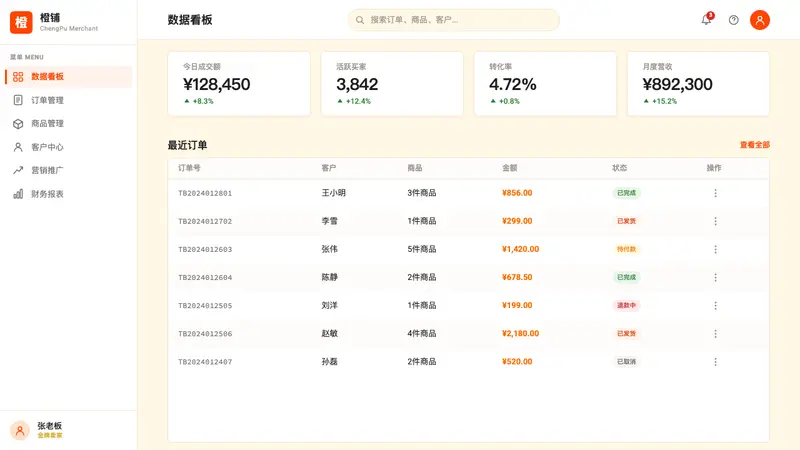The width and height of the screenshot is (800, 450).
Task: Click customer name 王小明
Action: [334, 193]
